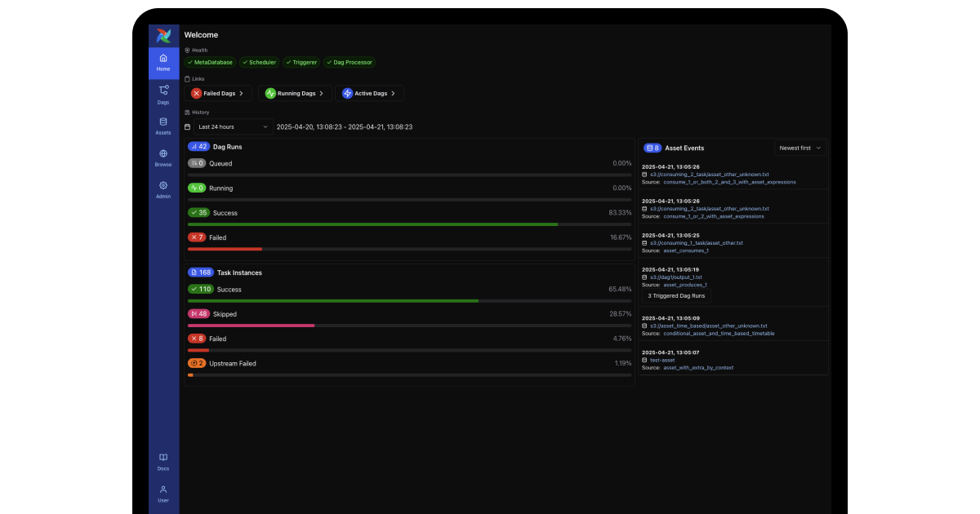Open source asset_with_extra_by_context link
Viewport: 980px width, 514px height.
coord(698,367)
